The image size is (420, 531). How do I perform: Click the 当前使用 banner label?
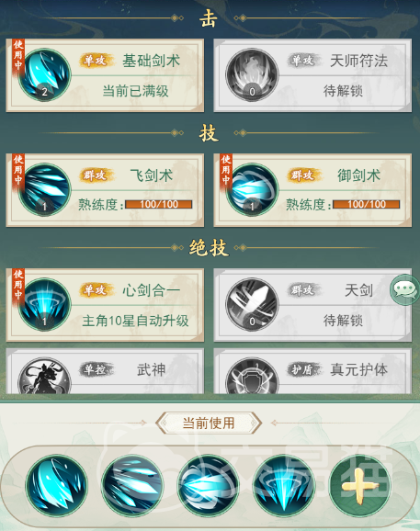(x=209, y=423)
